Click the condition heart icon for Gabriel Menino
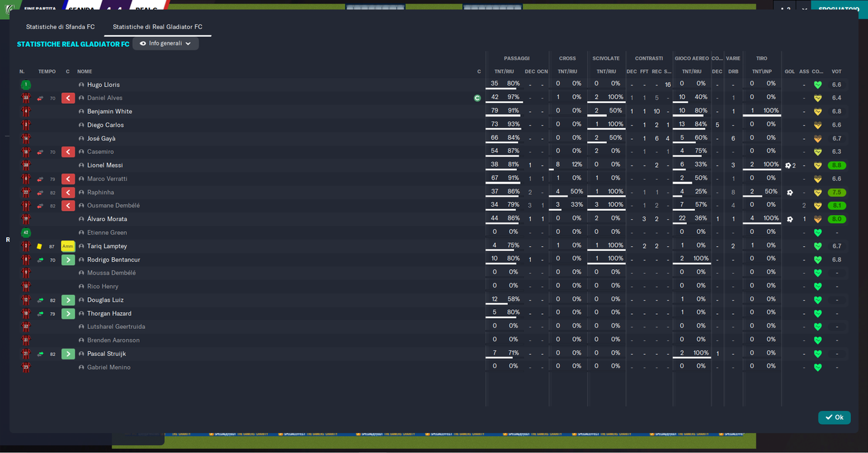 pos(818,368)
